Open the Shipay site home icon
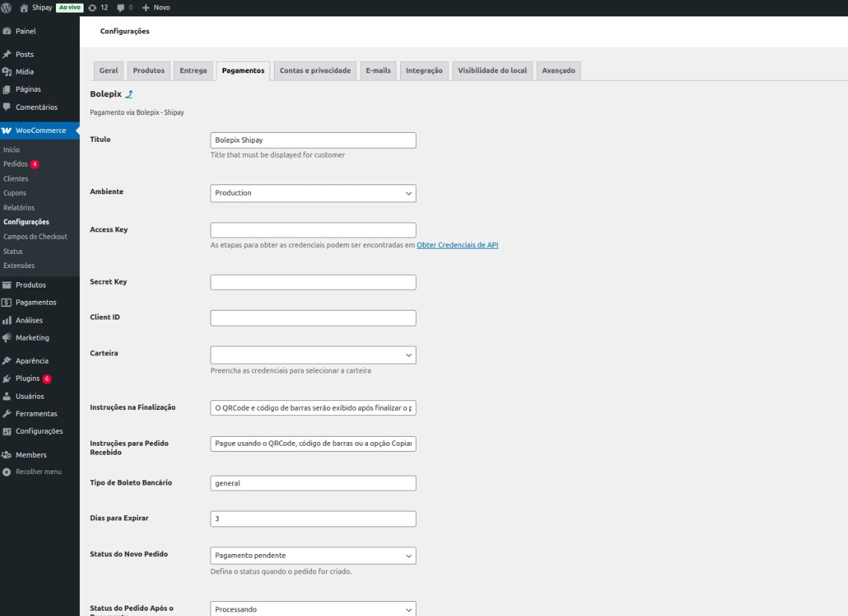 24,7
